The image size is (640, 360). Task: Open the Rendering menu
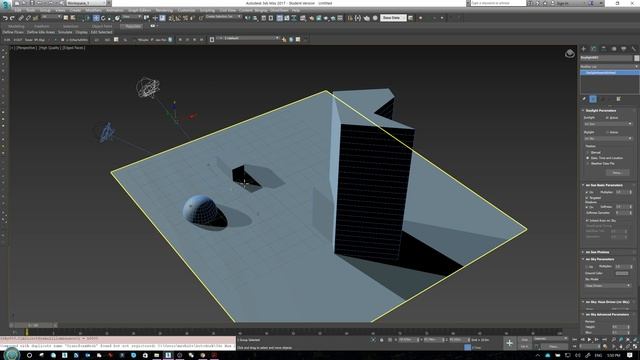pos(164,10)
